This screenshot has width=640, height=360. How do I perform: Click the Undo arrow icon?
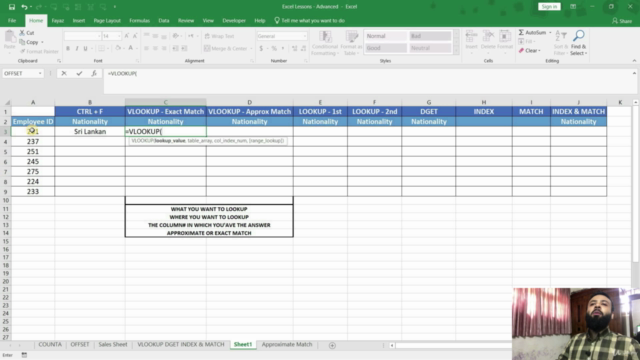pos(24,7)
